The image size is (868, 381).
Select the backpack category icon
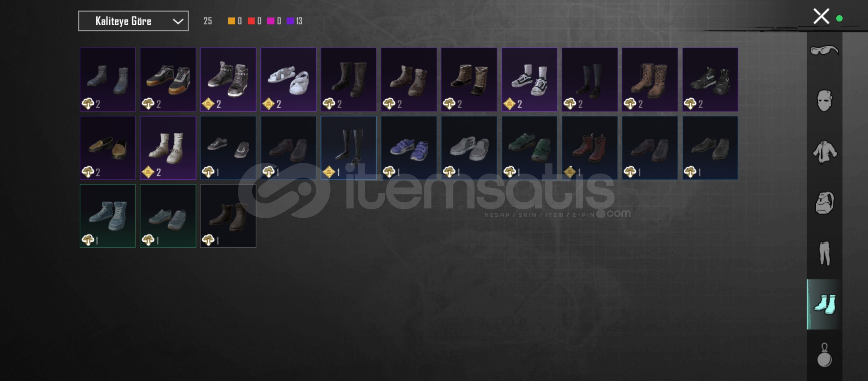click(x=824, y=203)
